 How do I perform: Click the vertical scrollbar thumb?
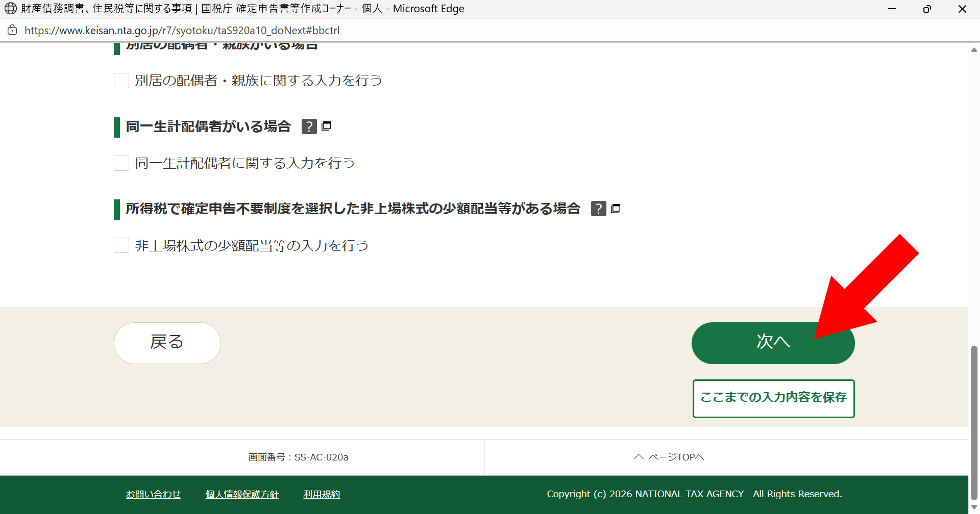(974, 423)
